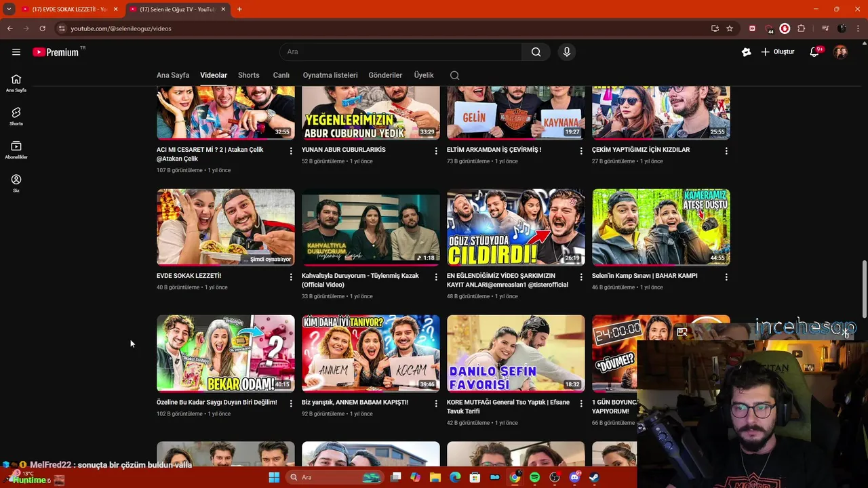Open the shield extension showing 44
The image size is (868, 488).
pos(768,28)
